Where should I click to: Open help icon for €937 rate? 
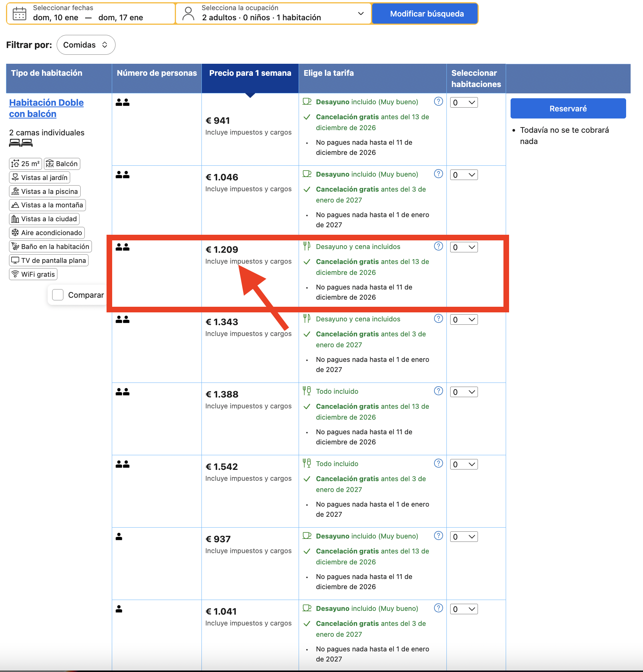[x=438, y=536]
